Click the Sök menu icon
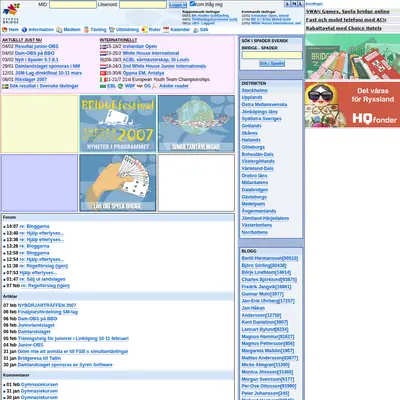Screen dimensions: 400x400 tap(196, 30)
